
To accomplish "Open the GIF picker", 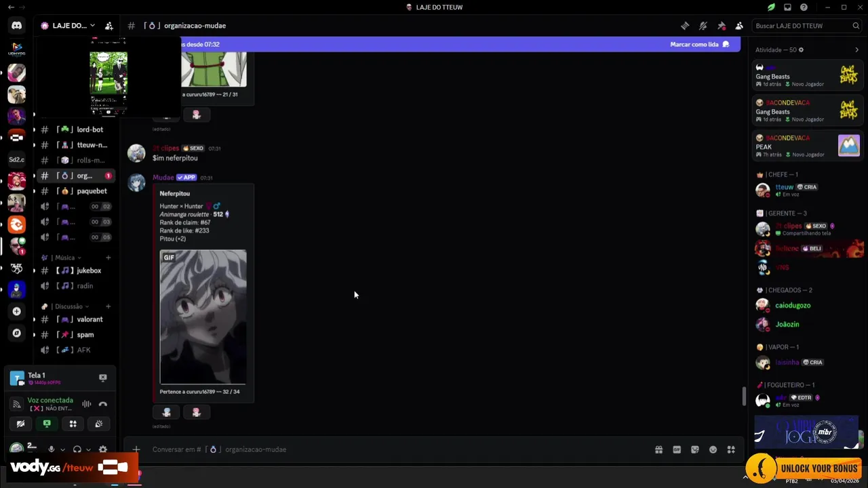I will point(677,449).
